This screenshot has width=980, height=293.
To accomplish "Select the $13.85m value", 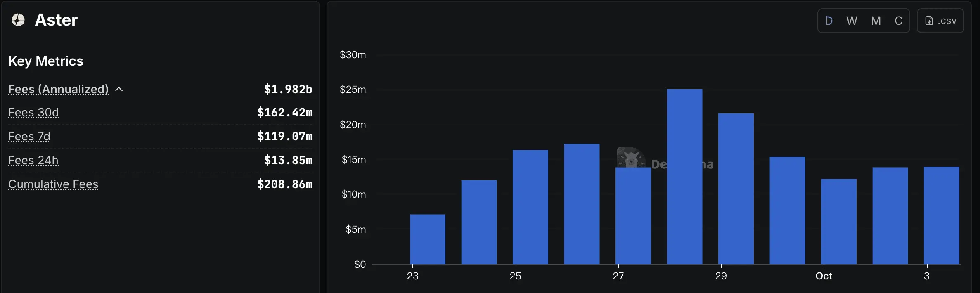I will (x=288, y=160).
